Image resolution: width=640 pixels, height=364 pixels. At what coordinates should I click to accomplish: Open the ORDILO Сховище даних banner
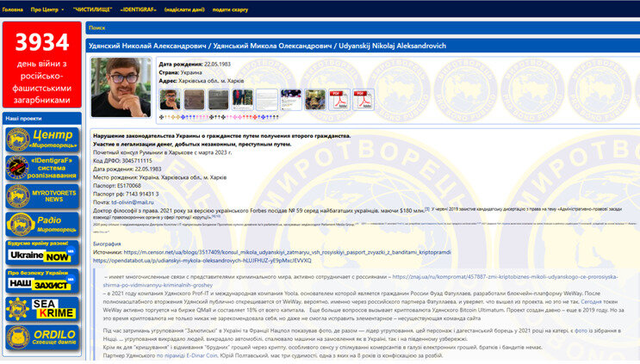42,337
